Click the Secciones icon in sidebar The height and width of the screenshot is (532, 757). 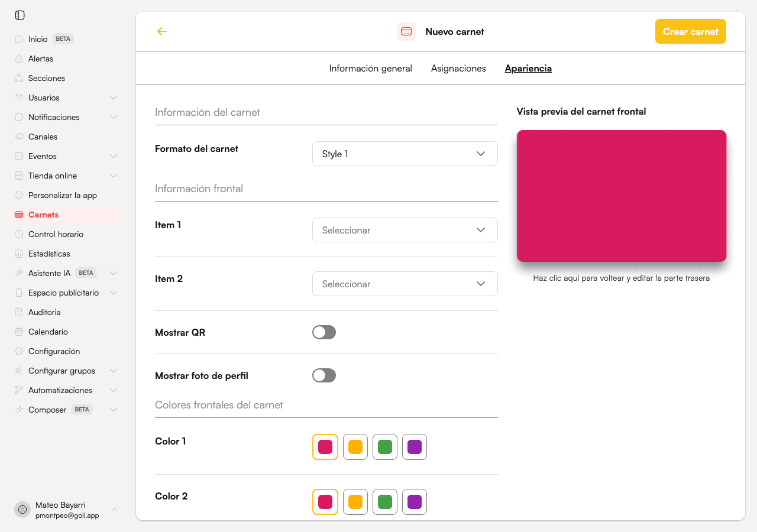click(x=19, y=78)
